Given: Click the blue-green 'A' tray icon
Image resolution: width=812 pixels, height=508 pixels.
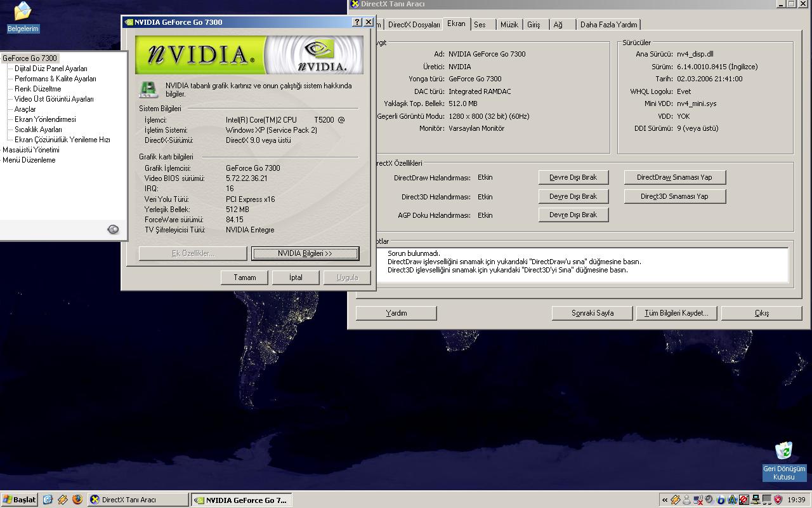Looking at the screenshot, I should coord(733,500).
